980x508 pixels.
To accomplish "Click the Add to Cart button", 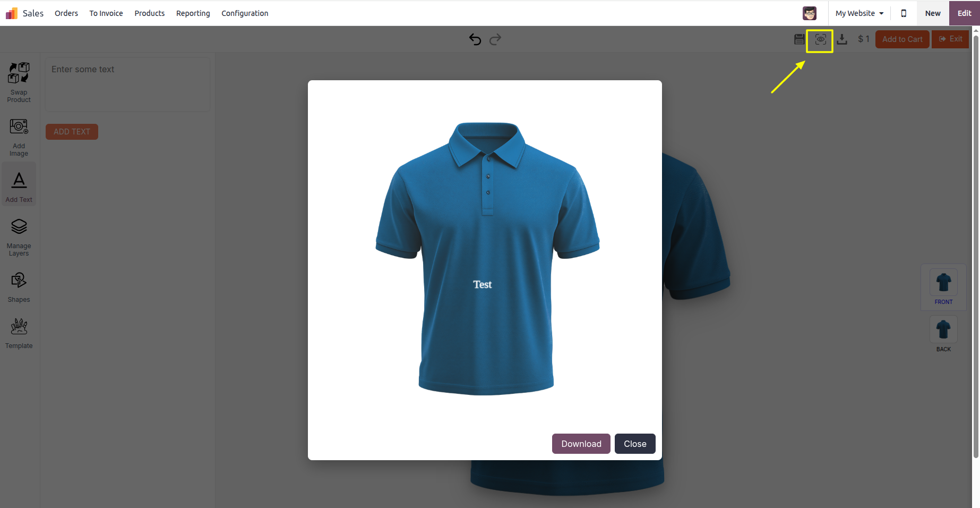I will (x=902, y=39).
